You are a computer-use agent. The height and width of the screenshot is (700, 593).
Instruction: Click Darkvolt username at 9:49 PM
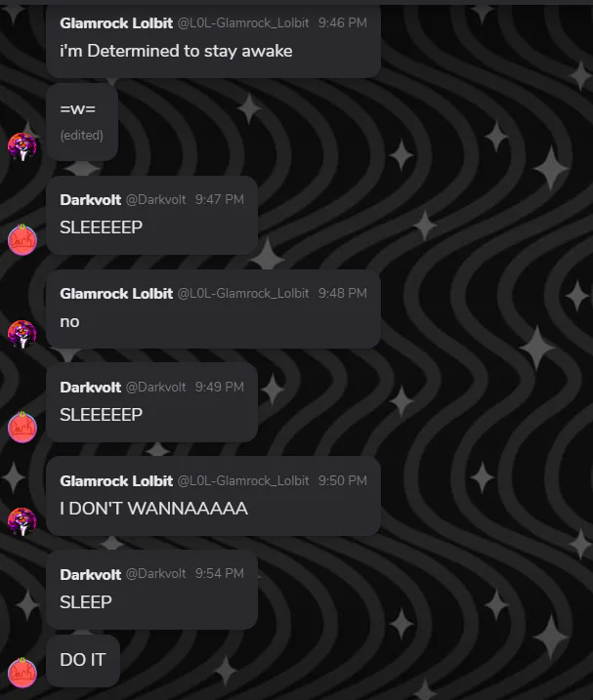coord(90,387)
